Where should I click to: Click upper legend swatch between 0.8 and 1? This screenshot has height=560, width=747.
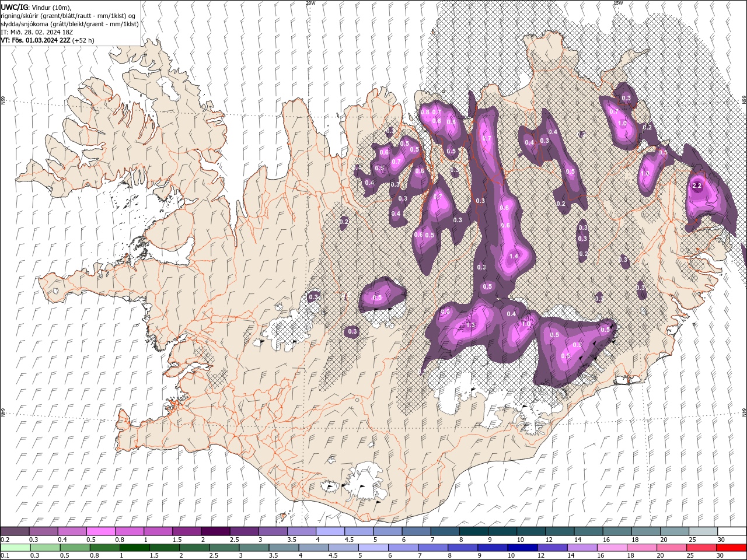click(x=129, y=531)
